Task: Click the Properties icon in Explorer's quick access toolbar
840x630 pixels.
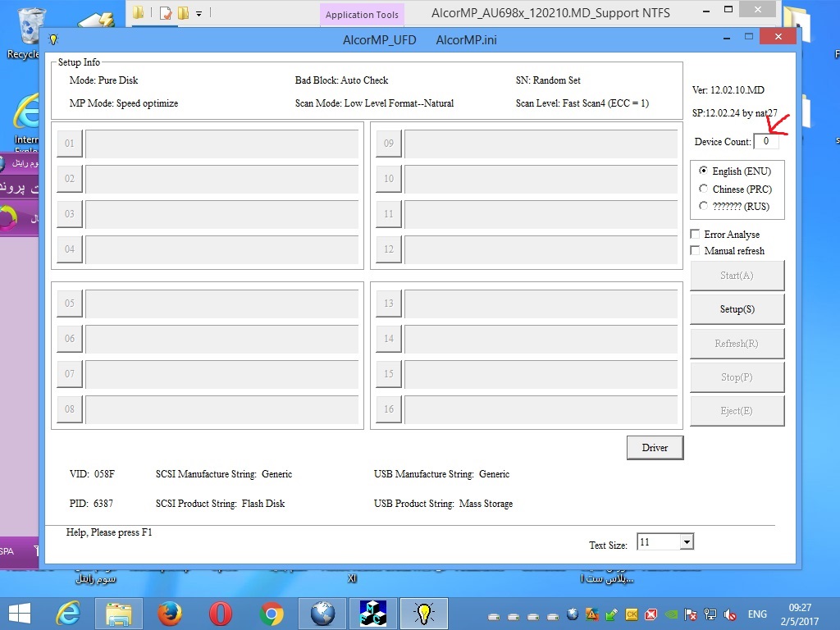Action: tap(166, 12)
